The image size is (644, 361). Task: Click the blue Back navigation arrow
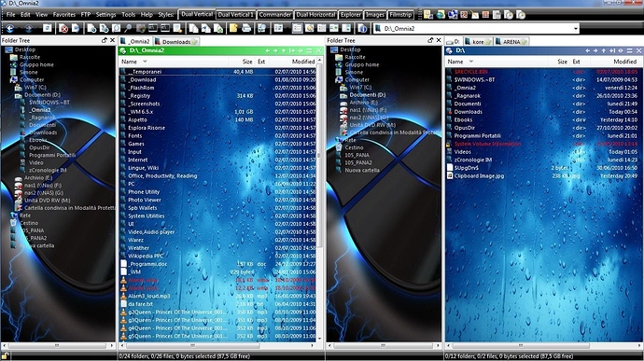[10, 28]
